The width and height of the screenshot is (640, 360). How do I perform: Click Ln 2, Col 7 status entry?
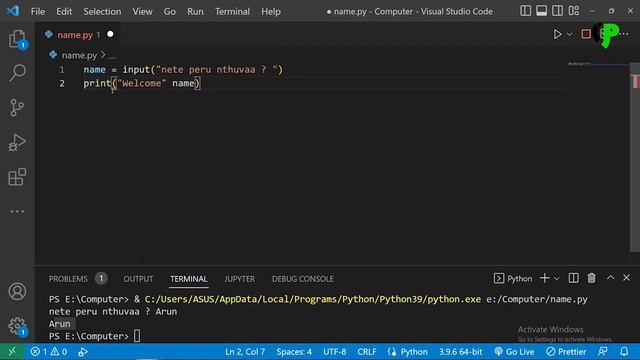[x=245, y=351]
